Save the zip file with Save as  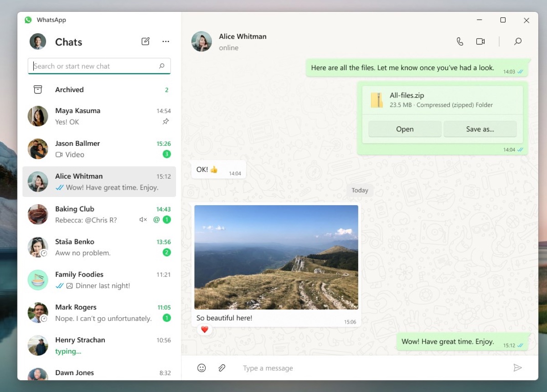(x=480, y=129)
